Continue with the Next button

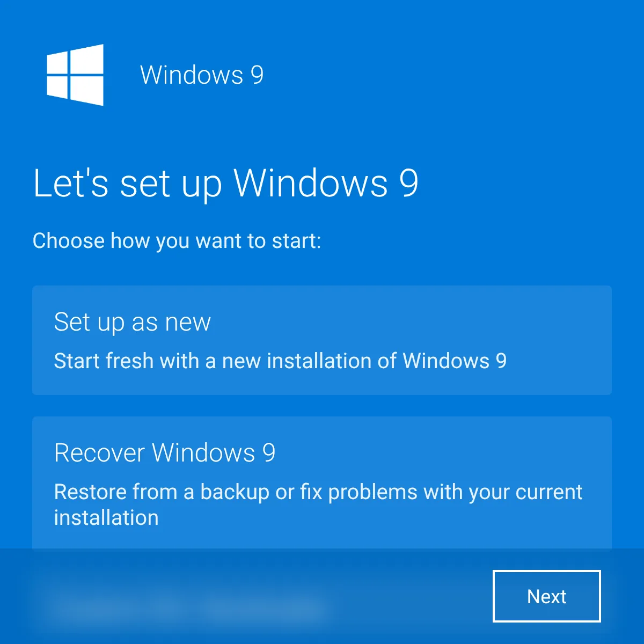pyautogui.click(x=546, y=596)
